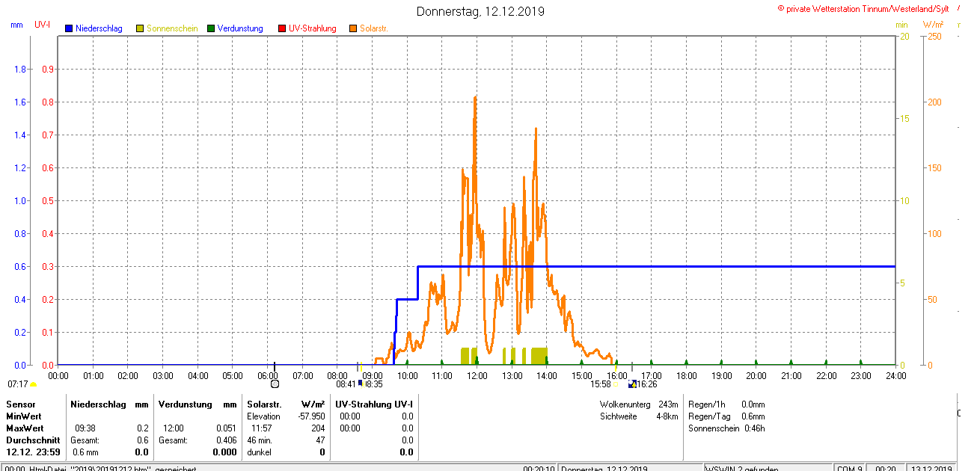Click the 'COM 9' status bar entry

coord(851,469)
